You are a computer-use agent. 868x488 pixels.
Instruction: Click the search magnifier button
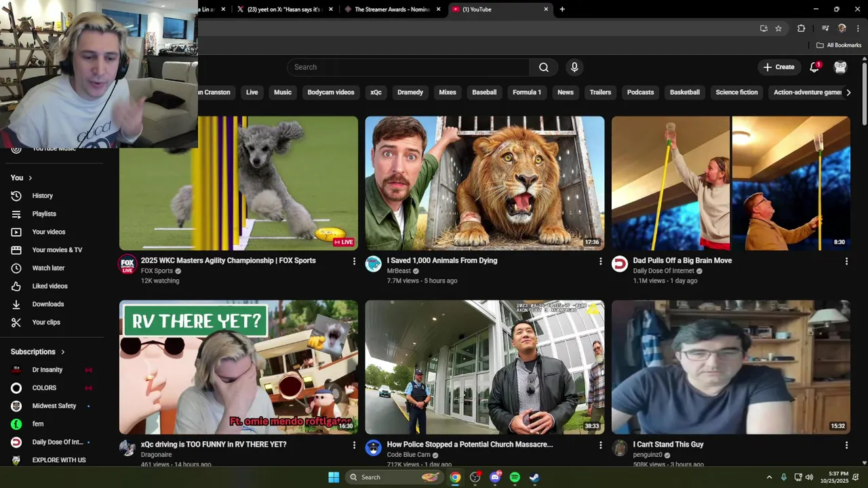click(544, 67)
